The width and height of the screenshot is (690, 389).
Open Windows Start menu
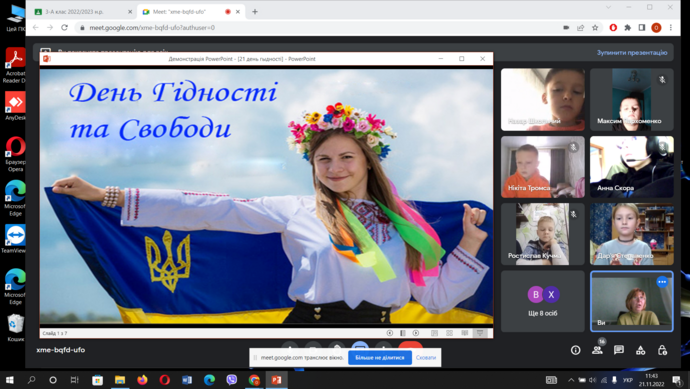(x=10, y=380)
